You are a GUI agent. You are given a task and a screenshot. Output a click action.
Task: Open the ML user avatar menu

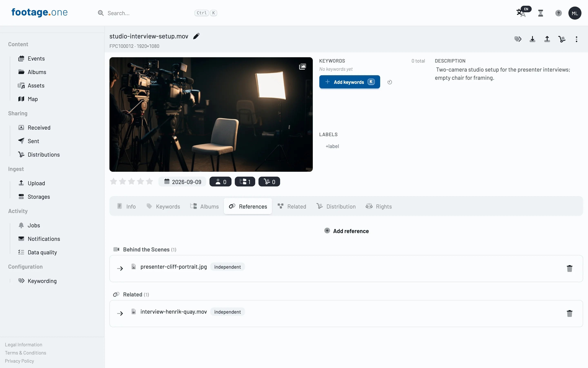tap(575, 13)
